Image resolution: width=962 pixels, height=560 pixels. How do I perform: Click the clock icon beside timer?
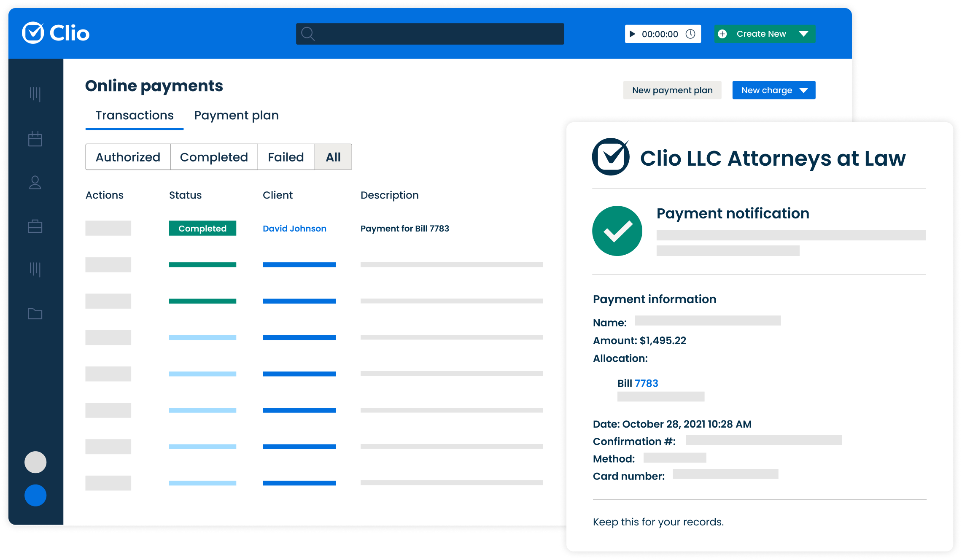[x=690, y=34]
